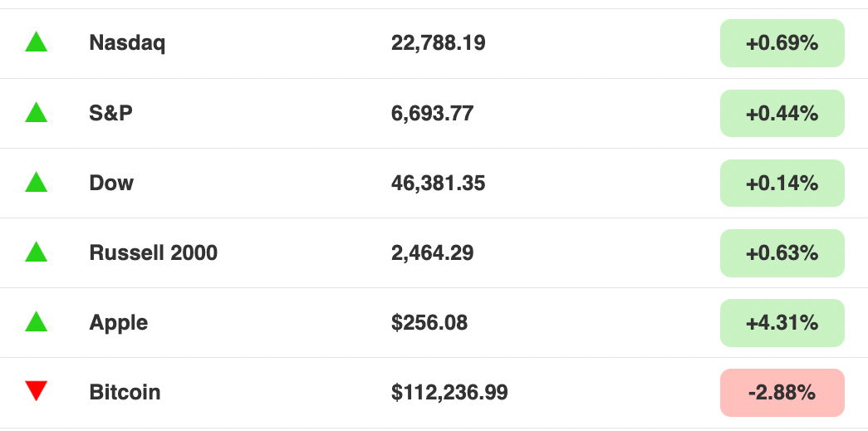Open the Nasdaq index link

[x=127, y=43]
